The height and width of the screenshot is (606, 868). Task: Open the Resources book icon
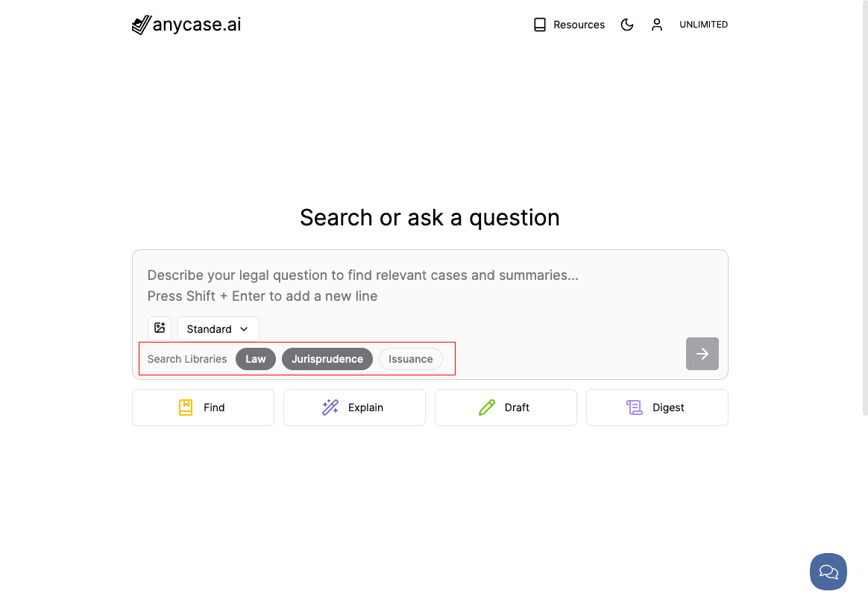(x=539, y=25)
